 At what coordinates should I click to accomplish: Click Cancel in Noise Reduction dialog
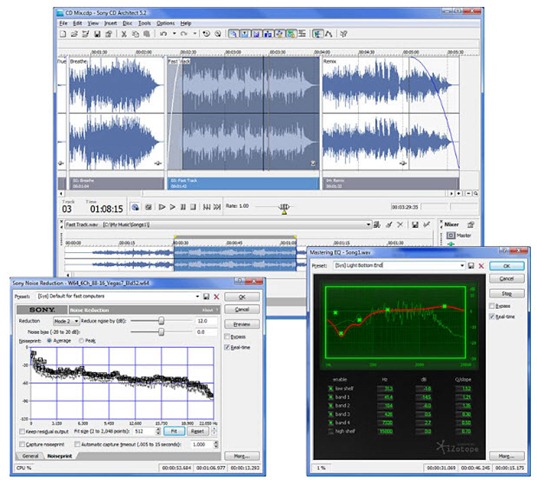click(242, 310)
